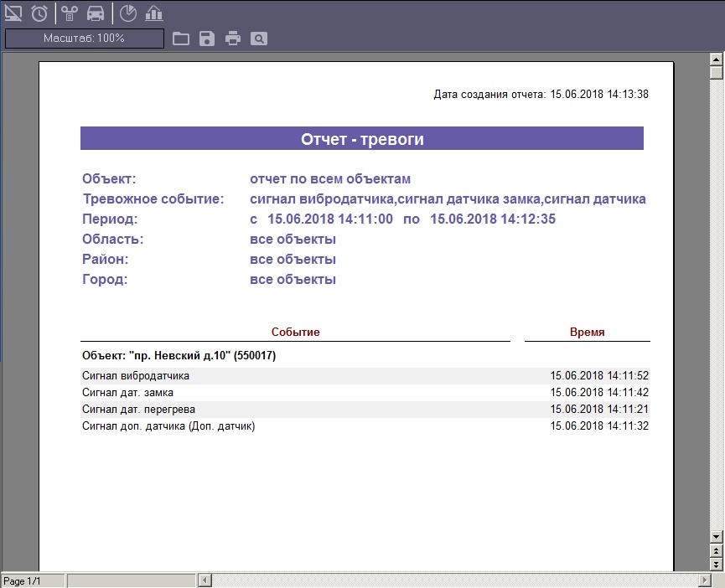Click the Событие column header
Viewport: 725px width, 588px height.
coord(295,333)
